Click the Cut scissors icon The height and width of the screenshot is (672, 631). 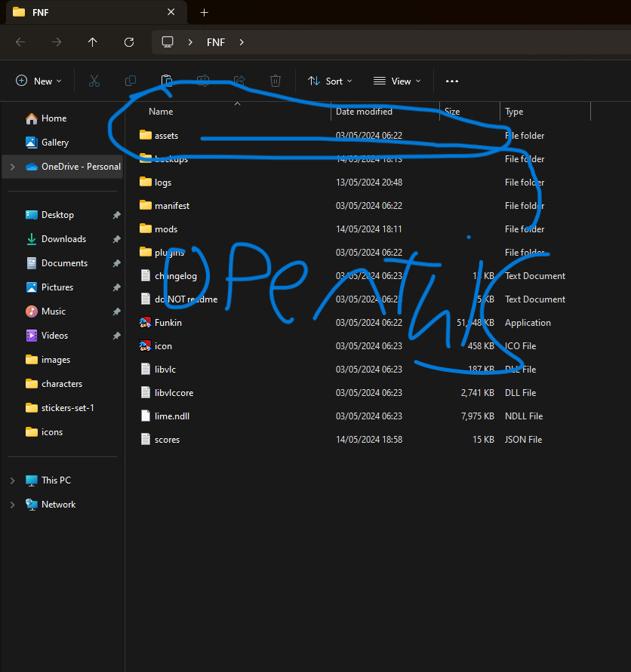point(94,81)
